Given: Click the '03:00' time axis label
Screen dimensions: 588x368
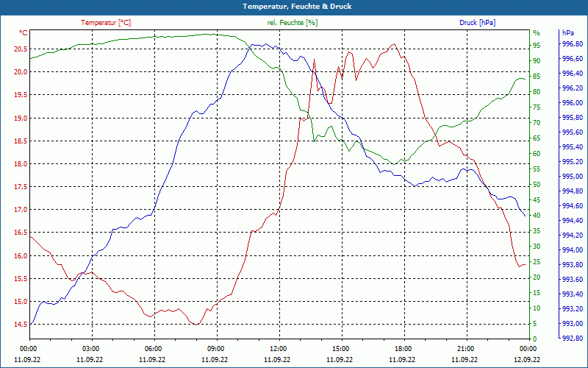Looking at the screenshot, I should tap(90, 348).
